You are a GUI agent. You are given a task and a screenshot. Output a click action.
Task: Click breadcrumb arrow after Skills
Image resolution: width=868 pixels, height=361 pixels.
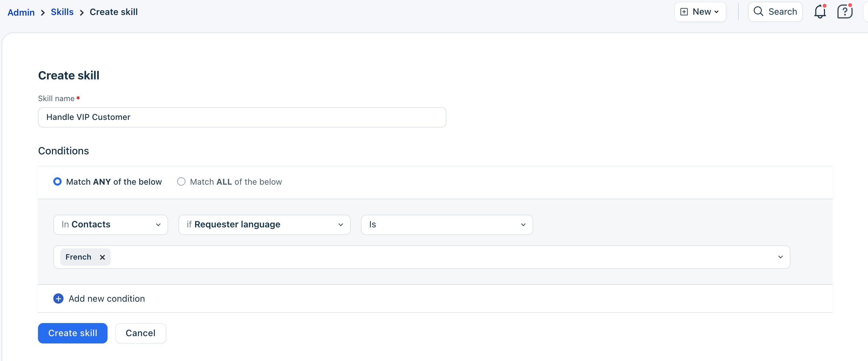click(x=82, y=12)
